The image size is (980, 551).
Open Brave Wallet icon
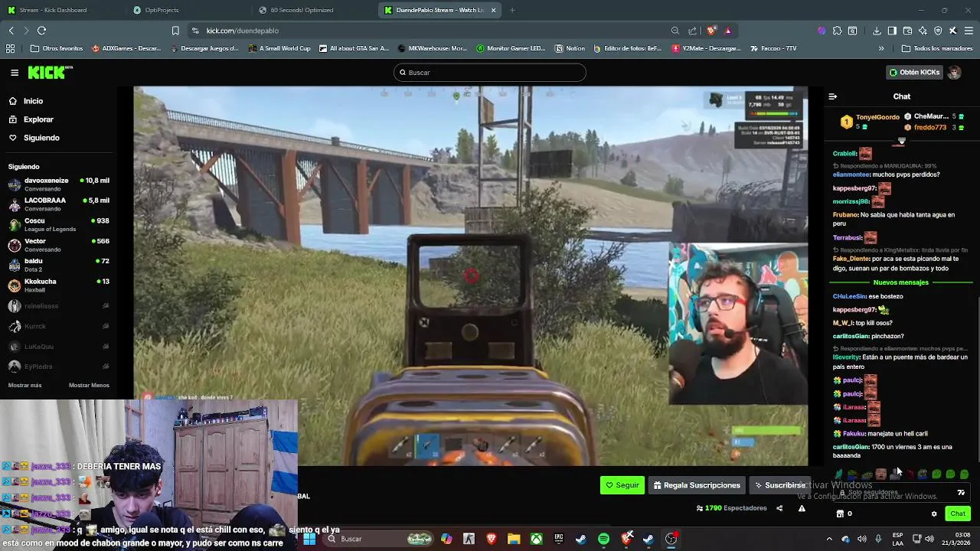click(x=907, y=31)
